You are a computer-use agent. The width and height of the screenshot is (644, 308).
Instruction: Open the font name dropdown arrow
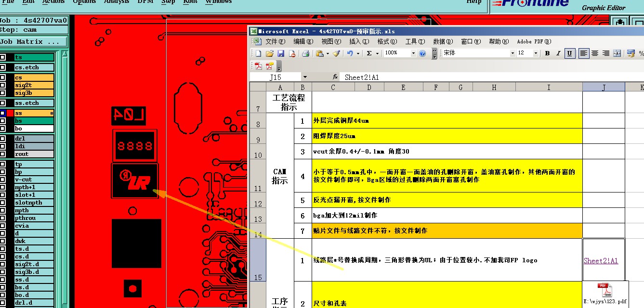click(512, 53)
